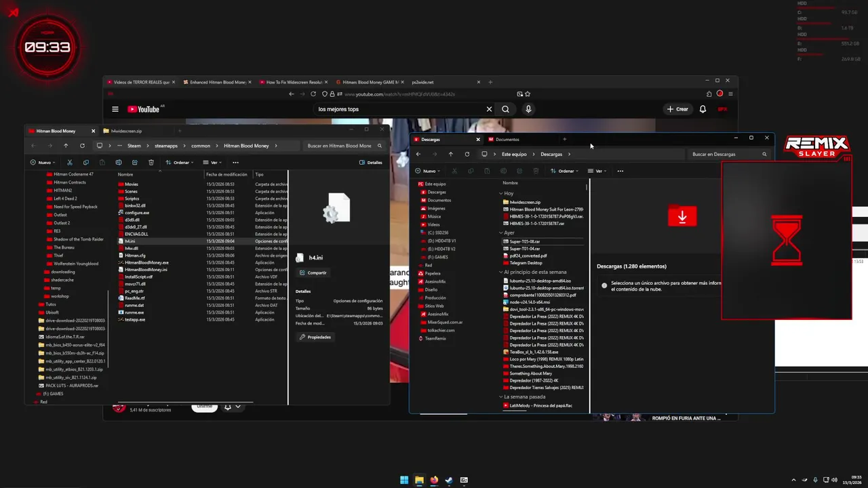The width and height of the screenshot is (868, 488).
Task: Reload the page in browser window
Action: (x=313, y=94)
